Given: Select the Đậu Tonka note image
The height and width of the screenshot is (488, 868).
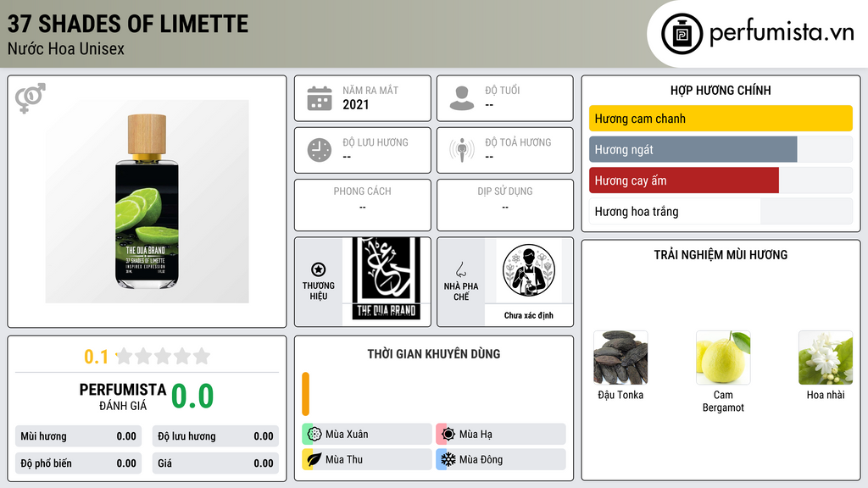Looking at the screenshot, I should pos(620,358).
